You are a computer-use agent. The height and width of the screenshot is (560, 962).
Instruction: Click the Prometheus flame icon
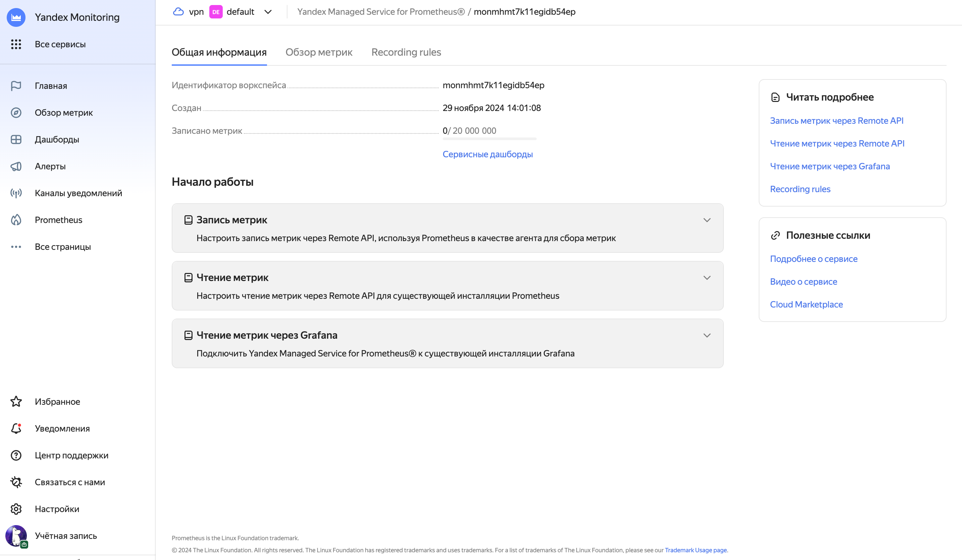[x=16, y=220]
